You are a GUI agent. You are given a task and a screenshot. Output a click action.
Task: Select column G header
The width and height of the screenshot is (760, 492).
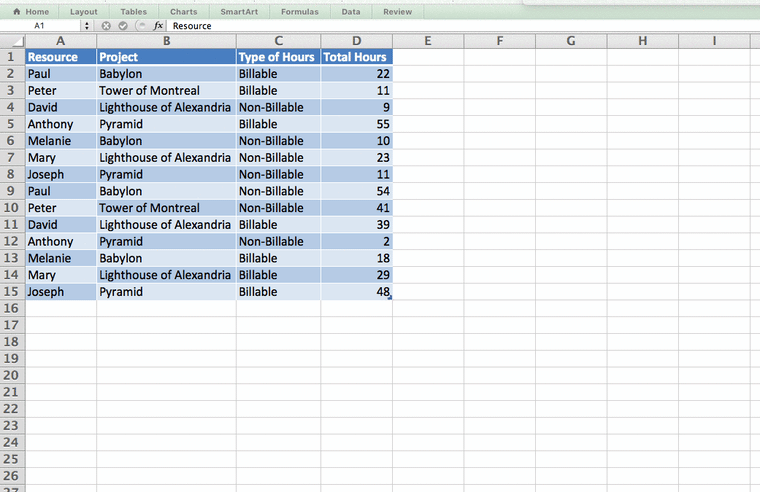coord(571,41)
